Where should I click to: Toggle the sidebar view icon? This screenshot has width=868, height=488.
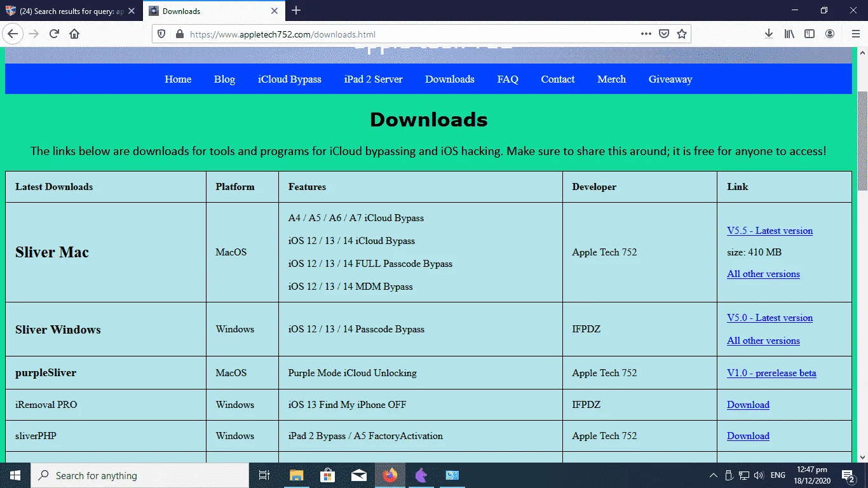pos(810,34)
